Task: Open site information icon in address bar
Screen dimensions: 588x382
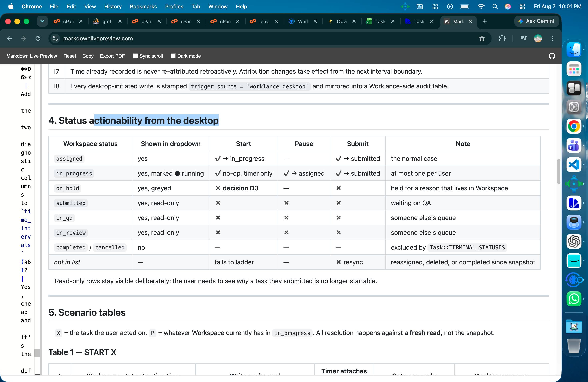Action: point(55,39)
